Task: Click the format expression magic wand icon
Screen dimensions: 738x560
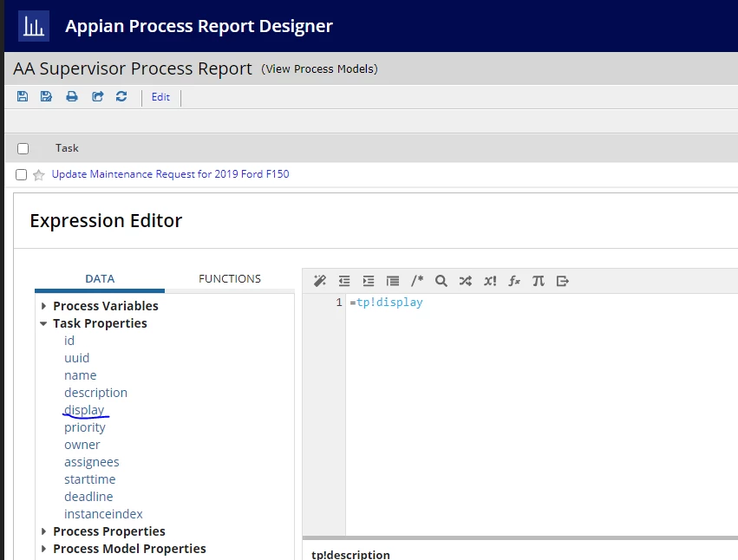Action: [320, 281]
